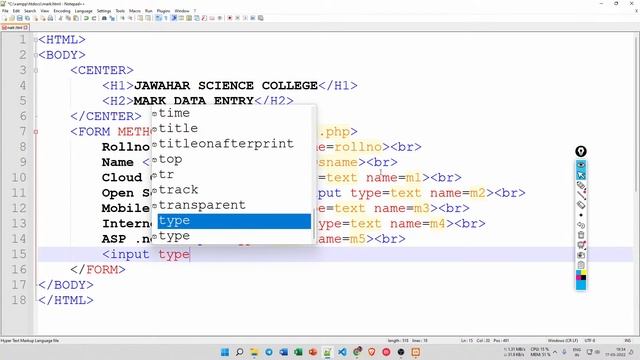This screenshot has width=640, height=360.
Task: Open Windows Start menu
Action: [x=225, y=352]
